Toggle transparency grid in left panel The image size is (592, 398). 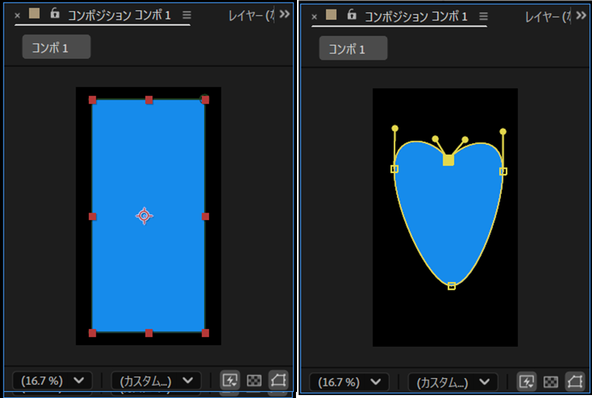[254, 380]
